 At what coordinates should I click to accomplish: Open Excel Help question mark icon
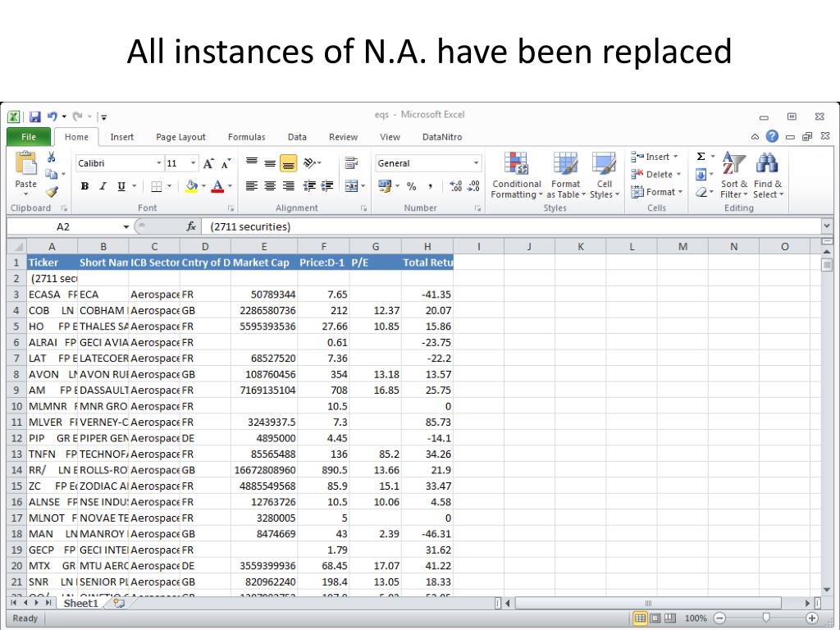click(772, 136)
